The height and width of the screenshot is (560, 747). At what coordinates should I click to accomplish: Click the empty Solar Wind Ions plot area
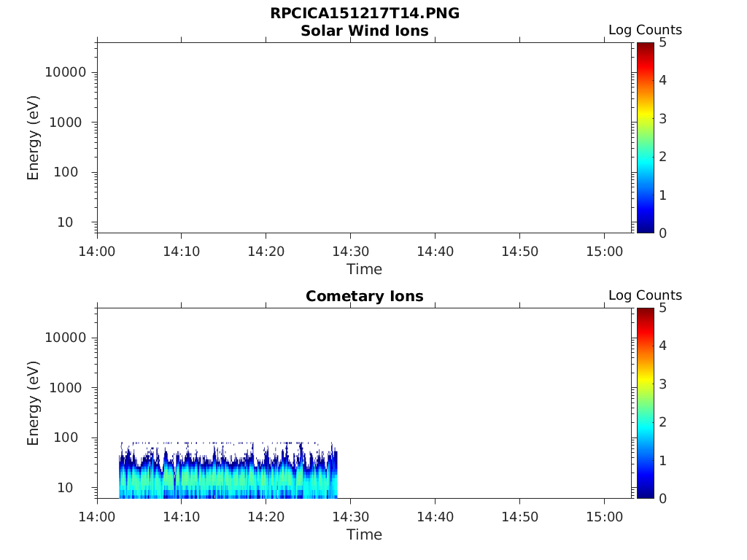click(365, 138)
